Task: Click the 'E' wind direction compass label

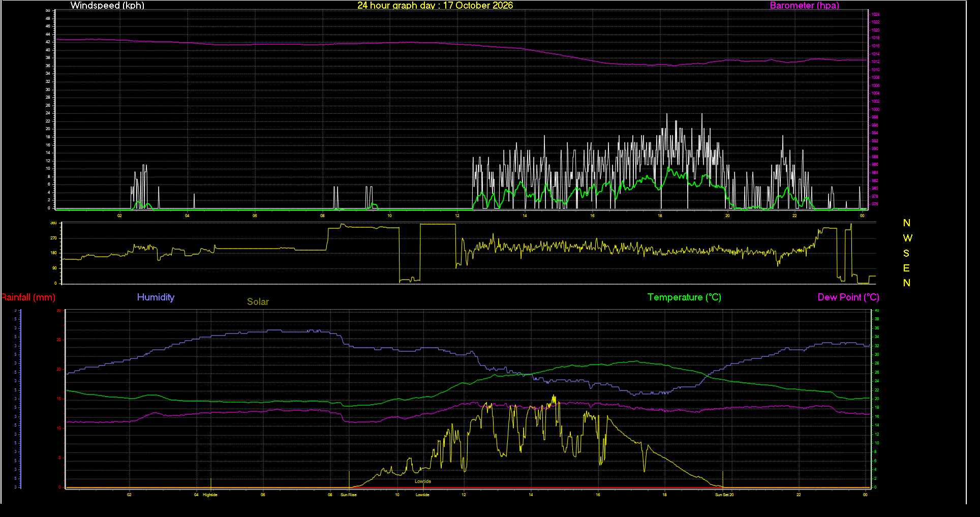Action: click(x=906, y=268)
